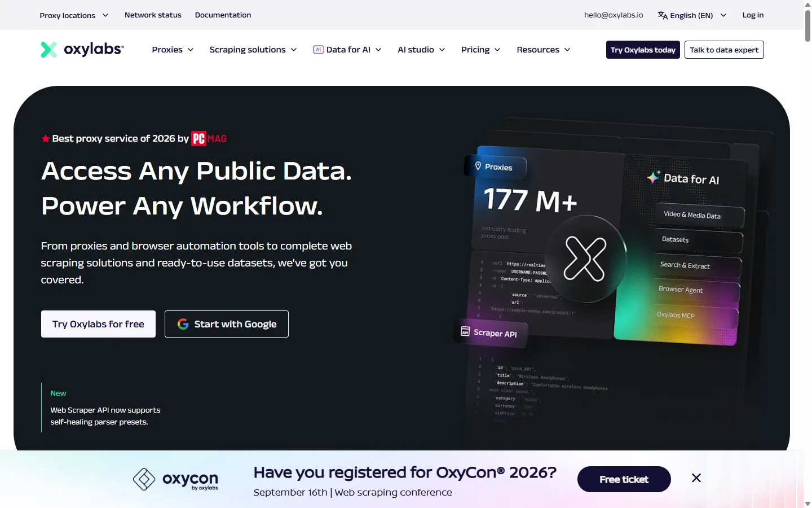This screenshot has width=812, height=508.
Task: Click the Proxies tag in hero graphic
Action: click(x=495, y=167)
